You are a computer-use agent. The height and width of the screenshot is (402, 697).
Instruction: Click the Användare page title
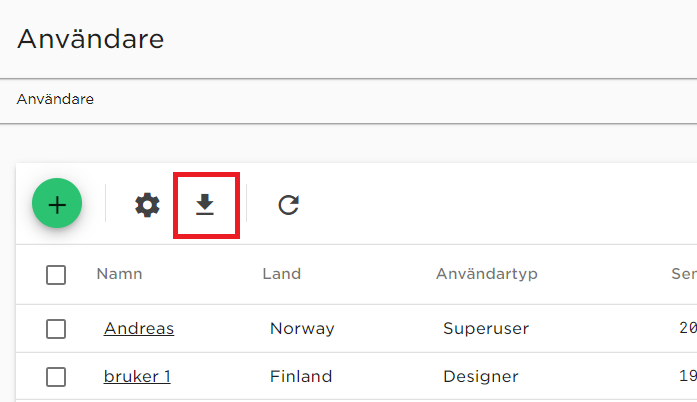point(91,39)
